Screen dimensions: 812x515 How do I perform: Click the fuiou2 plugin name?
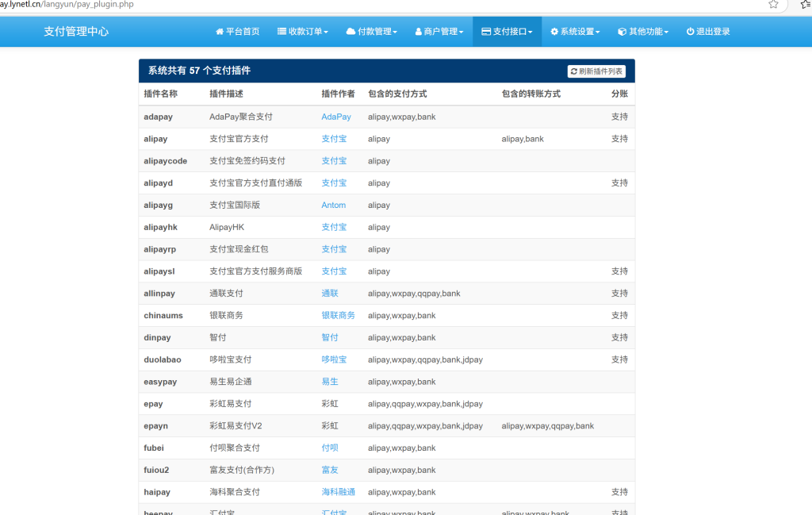[156, 471]
